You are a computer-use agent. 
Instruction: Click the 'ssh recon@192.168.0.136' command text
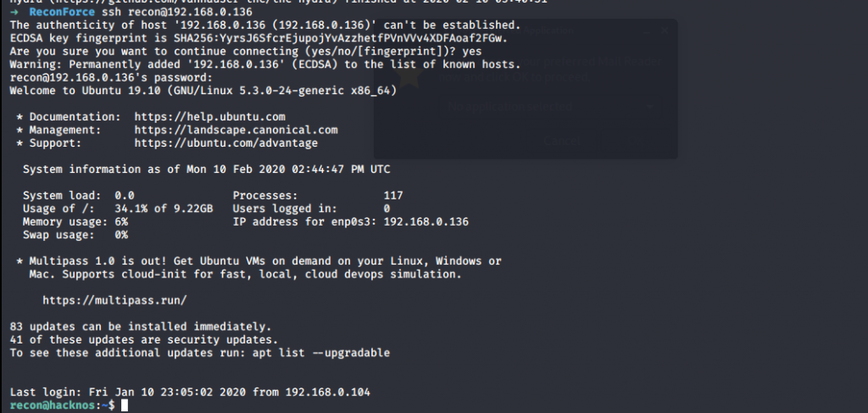177,12
